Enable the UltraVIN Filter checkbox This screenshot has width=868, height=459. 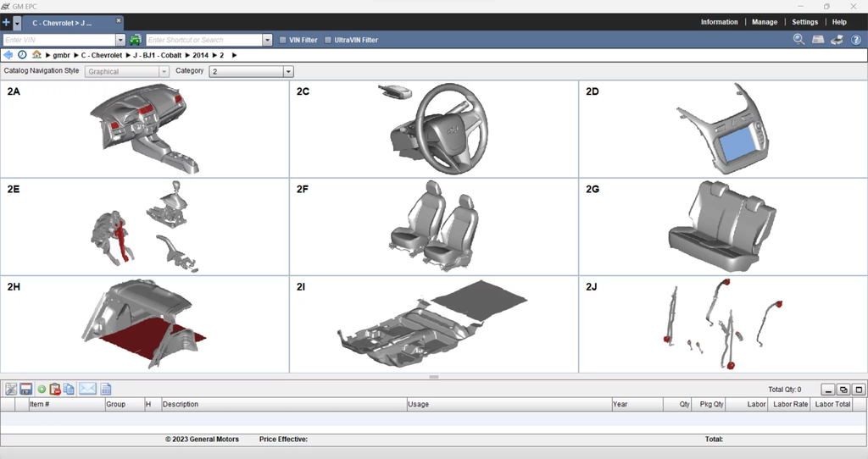(x=328, y=40)
